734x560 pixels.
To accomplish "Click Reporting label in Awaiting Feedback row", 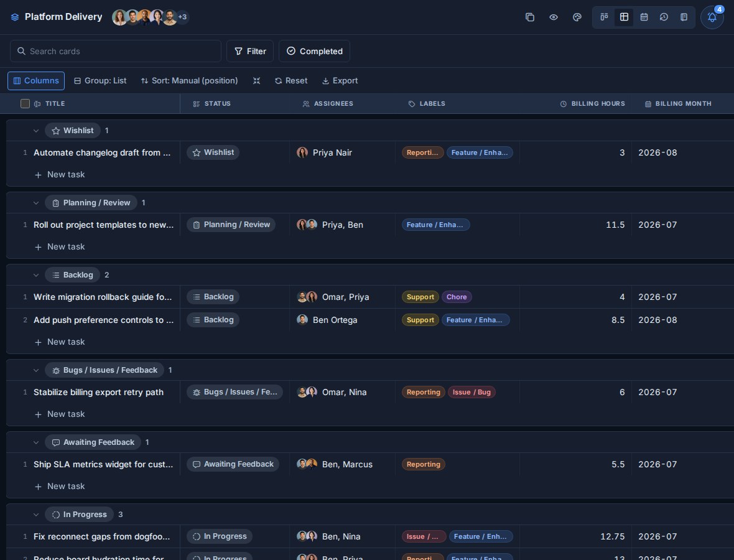I will pos(423,464).
